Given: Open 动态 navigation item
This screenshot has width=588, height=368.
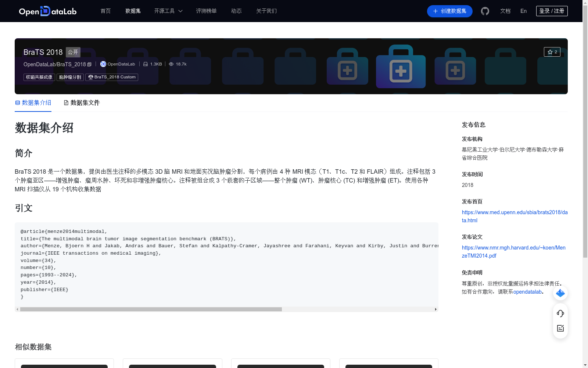Looking at the screenshot, I should [236, 11].
